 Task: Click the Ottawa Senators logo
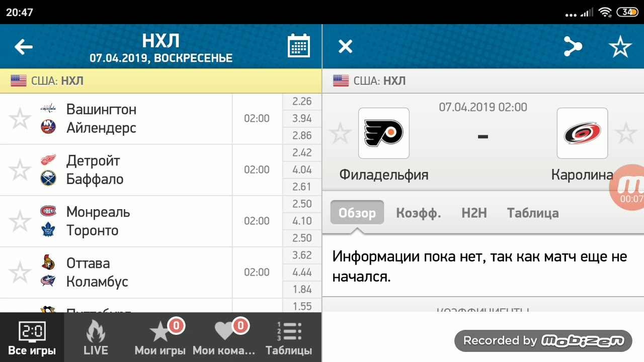coord(48,262)
